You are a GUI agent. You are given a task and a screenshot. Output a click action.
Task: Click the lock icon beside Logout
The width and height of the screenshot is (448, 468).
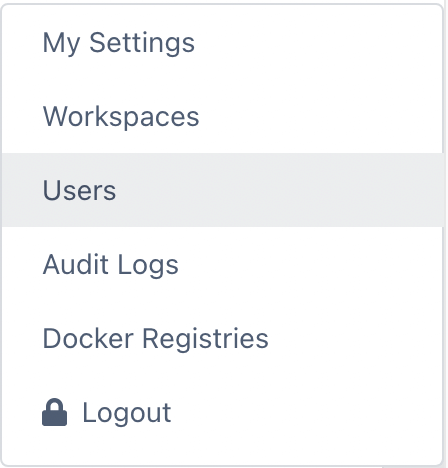(x=54, y=412)
